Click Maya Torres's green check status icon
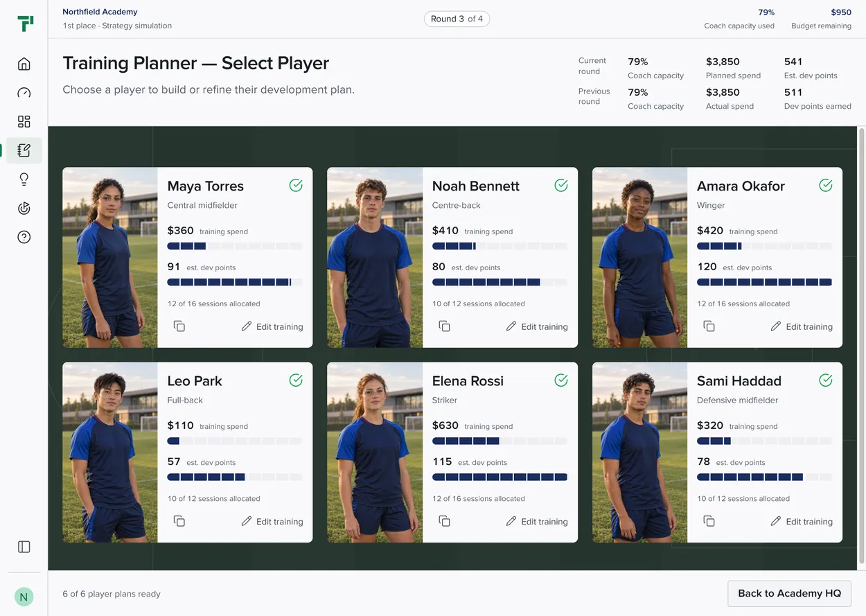 click(296, 185)
